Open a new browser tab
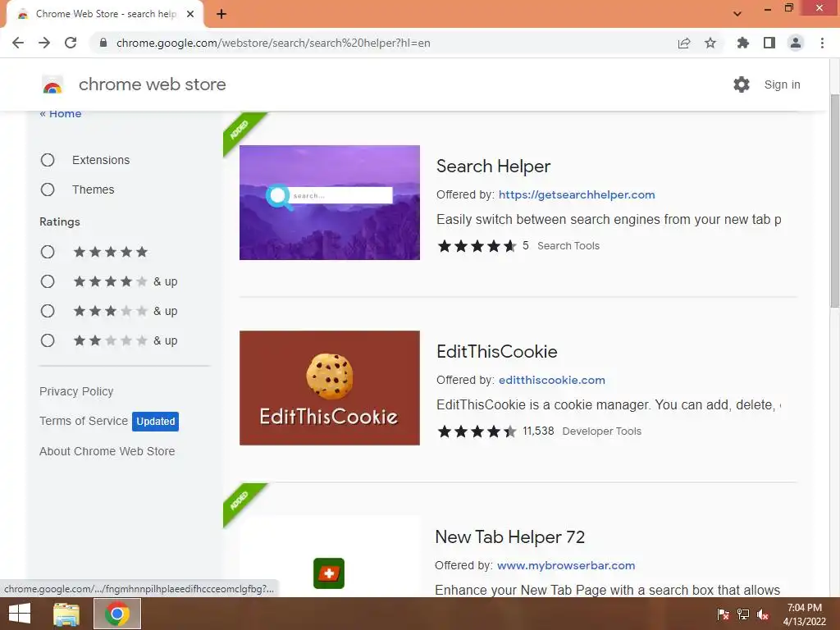Screen dimensions: 840x630 coord(221,14)
